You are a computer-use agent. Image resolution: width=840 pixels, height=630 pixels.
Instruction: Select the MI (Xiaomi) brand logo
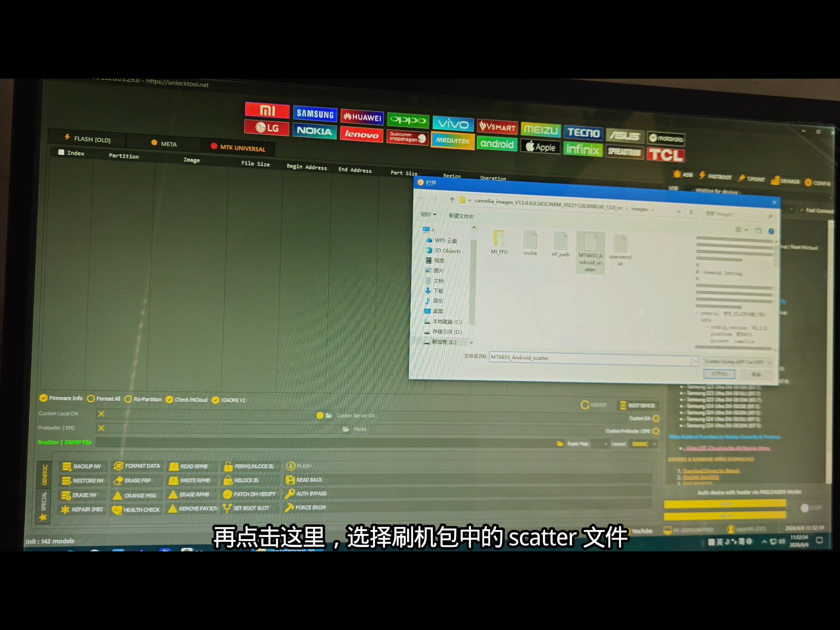pos(267,110)
